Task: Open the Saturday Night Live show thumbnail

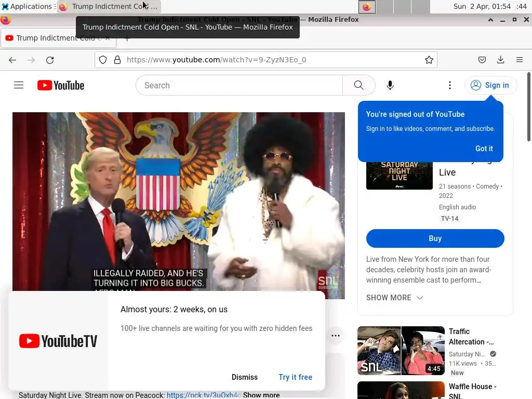Action: 400,176
